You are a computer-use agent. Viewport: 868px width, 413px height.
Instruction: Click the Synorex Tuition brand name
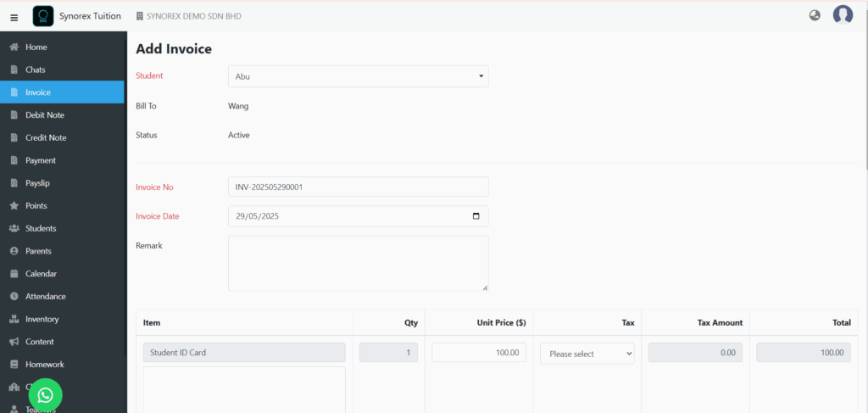click(90, 16)
